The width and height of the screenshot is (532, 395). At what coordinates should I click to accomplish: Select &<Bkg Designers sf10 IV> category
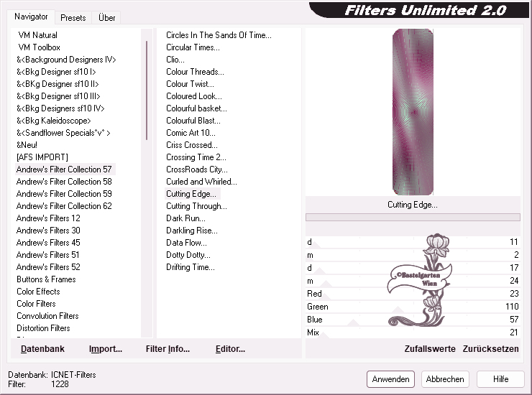click(60, 108)
